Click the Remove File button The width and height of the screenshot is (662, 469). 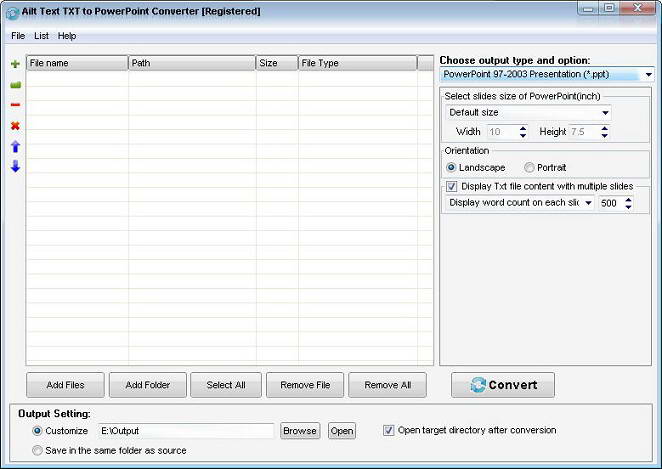click(305, 385)
